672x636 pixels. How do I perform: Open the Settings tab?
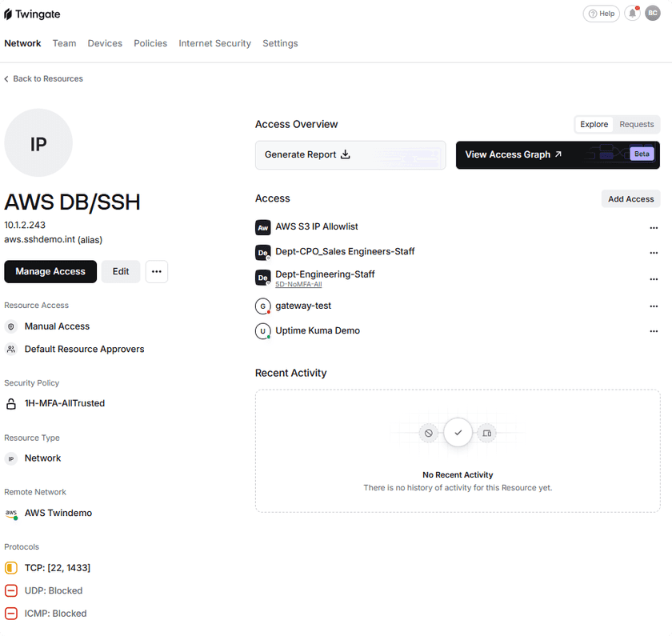pyautogui.click(x=280, y=43)
